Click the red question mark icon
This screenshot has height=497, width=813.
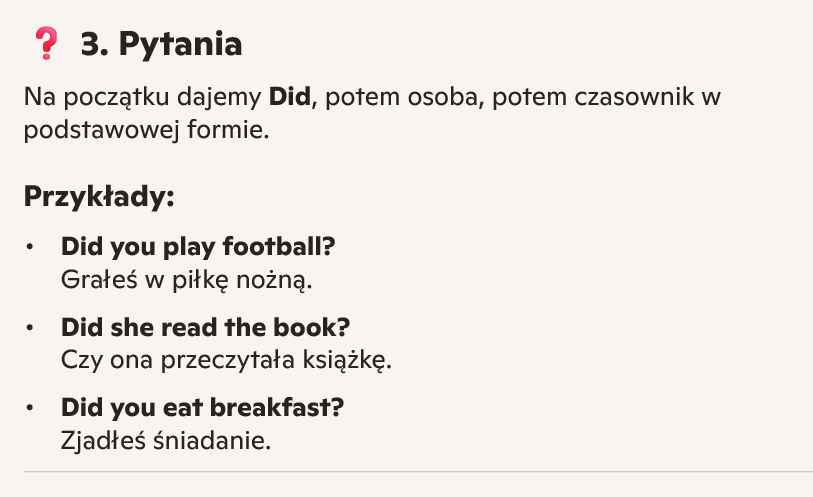tap(46, 43)
